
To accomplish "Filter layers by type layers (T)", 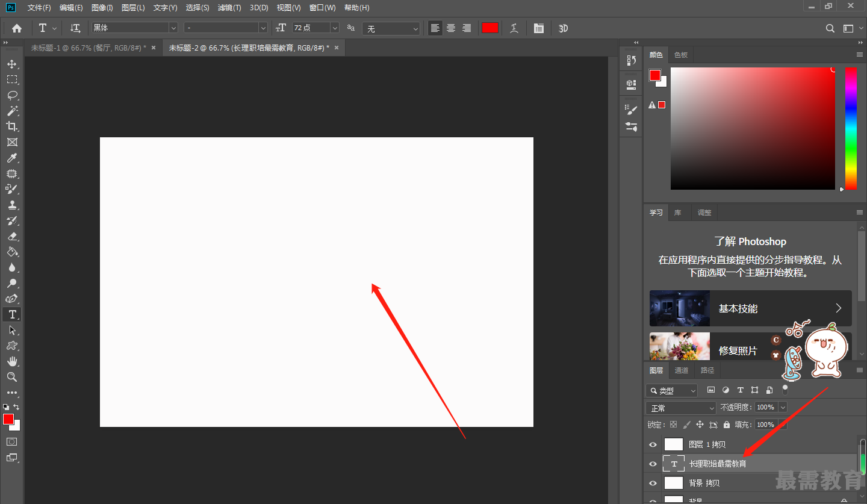I will (x=741, y=390).
